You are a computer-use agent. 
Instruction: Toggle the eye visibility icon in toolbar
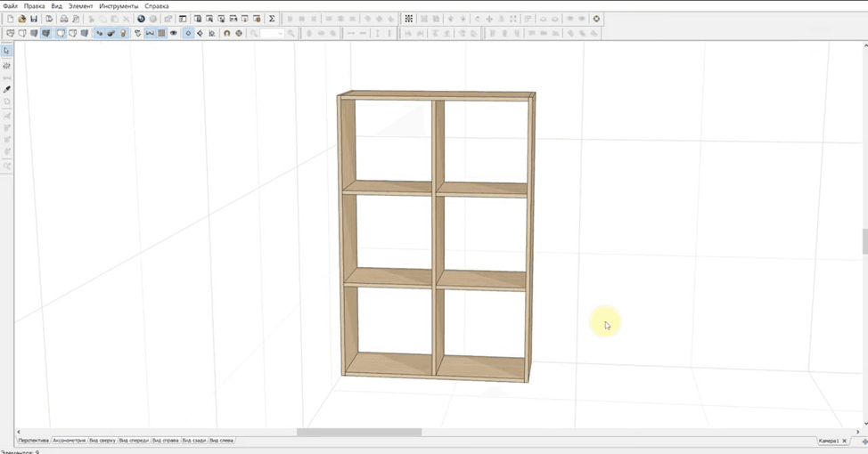173,33
